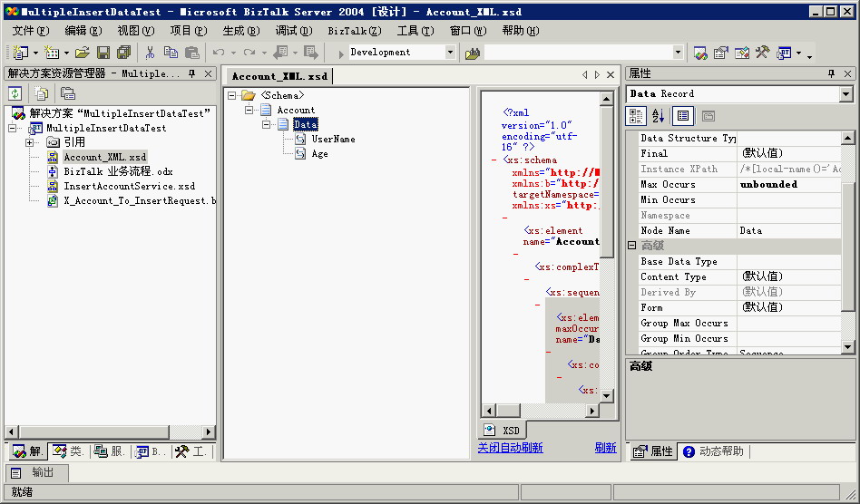Open the Development configuration dropdown
The width and height of the screenshot is (860, 504).
450,53
